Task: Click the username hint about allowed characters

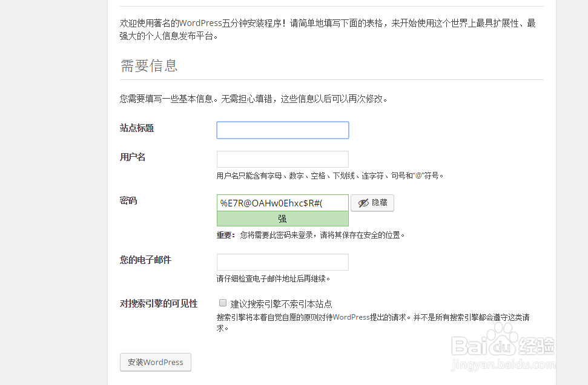Action: point(330,176)
